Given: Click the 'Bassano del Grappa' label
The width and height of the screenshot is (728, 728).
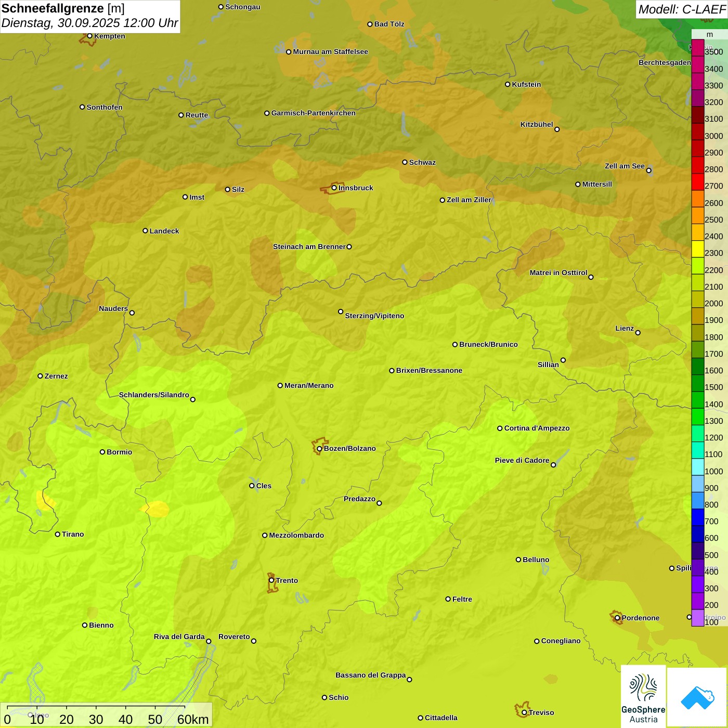Looking at the screenshot, I should pyautogui.click(x=371, y=675).
